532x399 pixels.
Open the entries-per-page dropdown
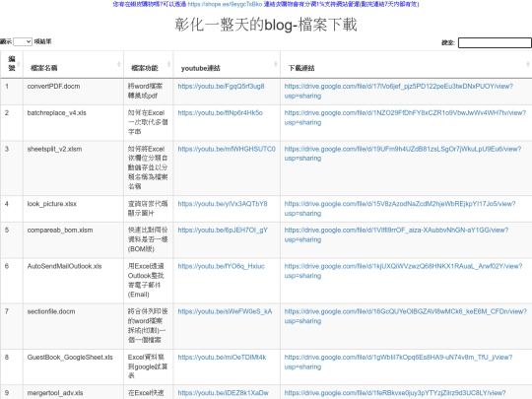click(23, 41)
